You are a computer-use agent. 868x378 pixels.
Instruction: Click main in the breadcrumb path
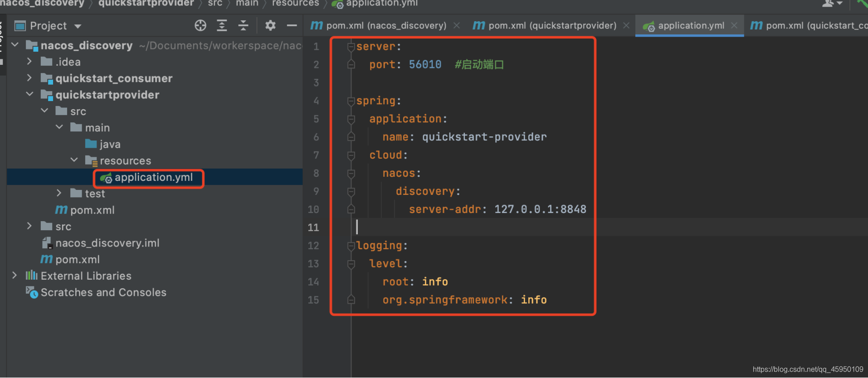247,3
